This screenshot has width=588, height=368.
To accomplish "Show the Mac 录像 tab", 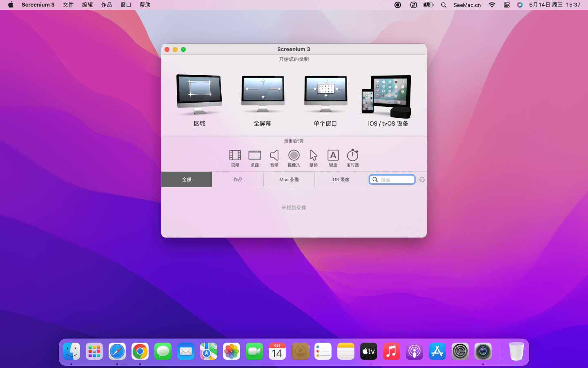I will pyautogui.click(x=289, y=180).
